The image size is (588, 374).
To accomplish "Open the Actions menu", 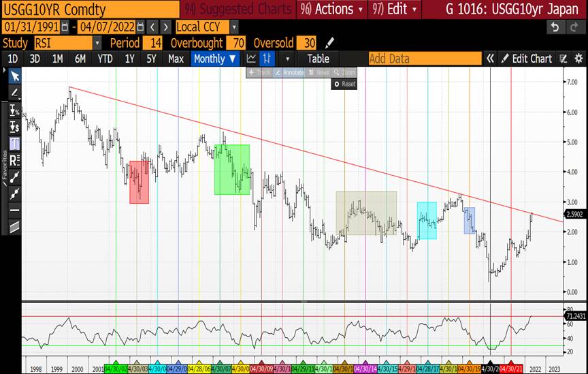I will click(x=332, y=9).
